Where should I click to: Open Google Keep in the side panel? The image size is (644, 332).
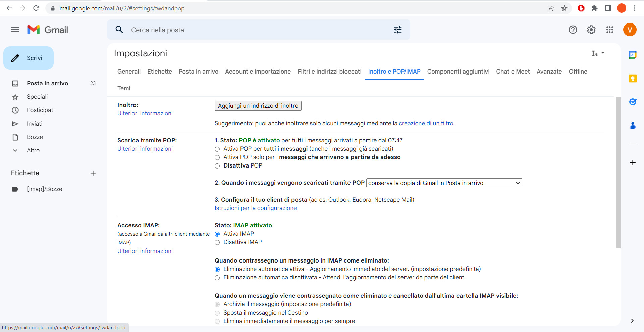(x=633, y=78)
